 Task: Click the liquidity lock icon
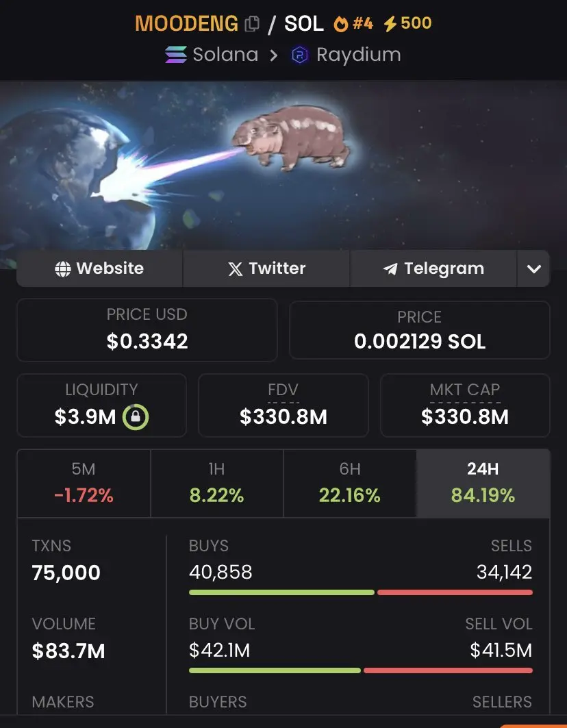tap(135, 416)
